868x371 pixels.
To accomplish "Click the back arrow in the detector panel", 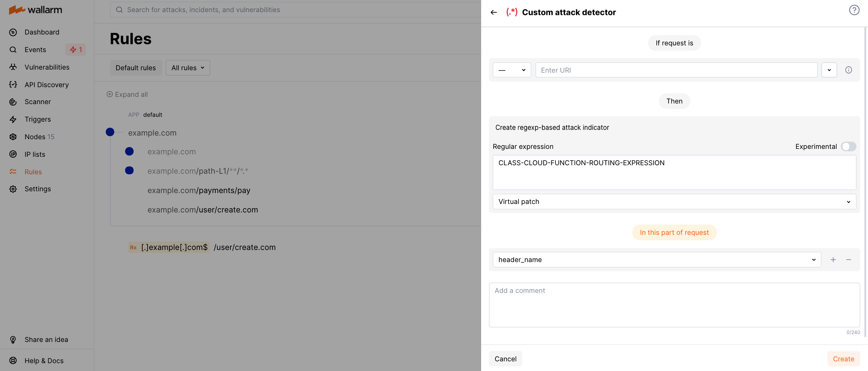I will (x=494, y=12).
